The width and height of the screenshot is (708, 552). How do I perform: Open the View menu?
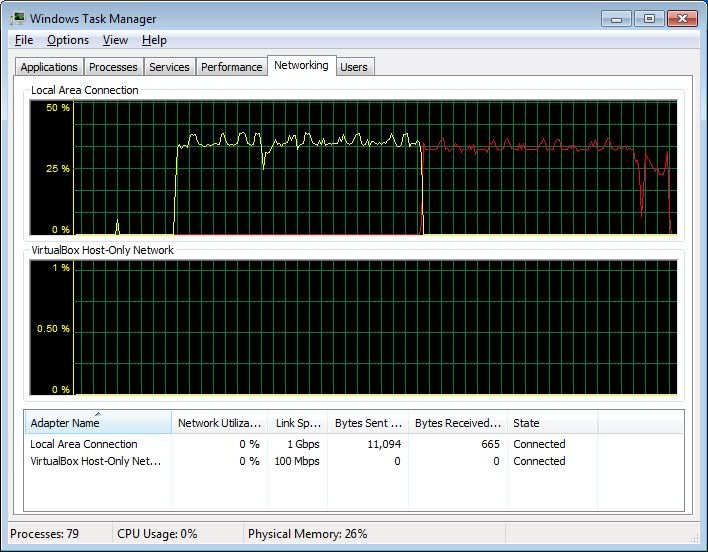coord(115,40)
